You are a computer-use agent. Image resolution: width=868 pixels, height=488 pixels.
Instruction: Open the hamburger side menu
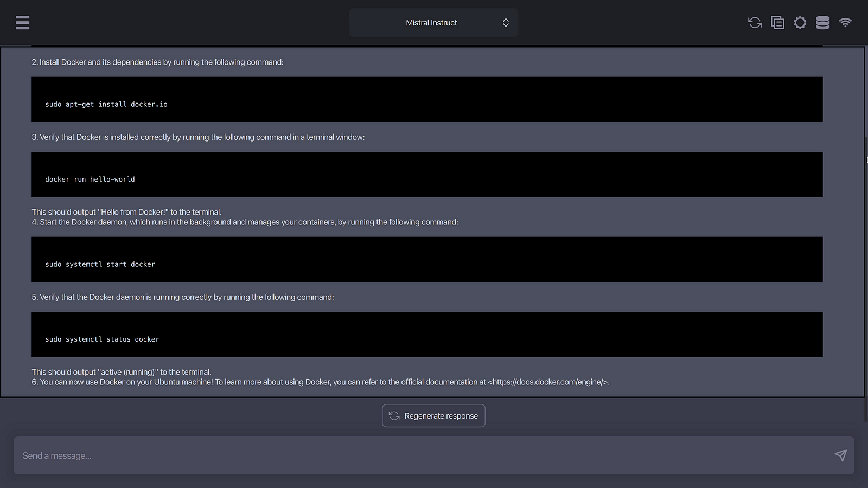point(22,22)
